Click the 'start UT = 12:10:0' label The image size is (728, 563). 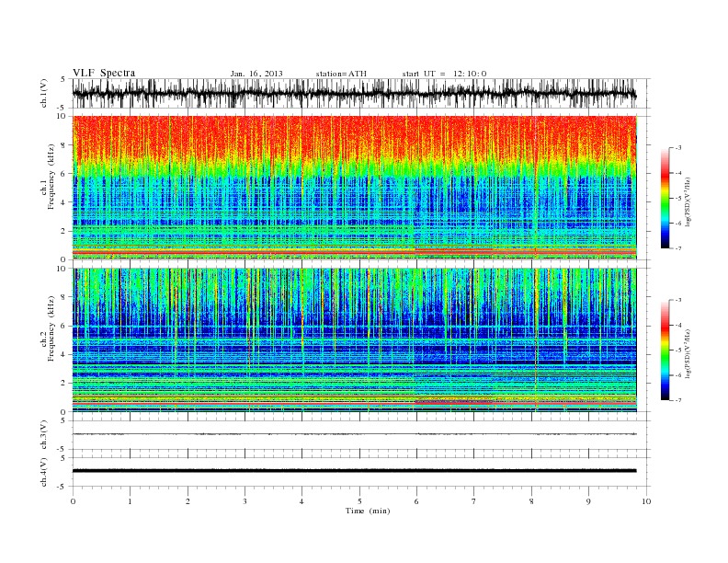[x=444, y=74]
